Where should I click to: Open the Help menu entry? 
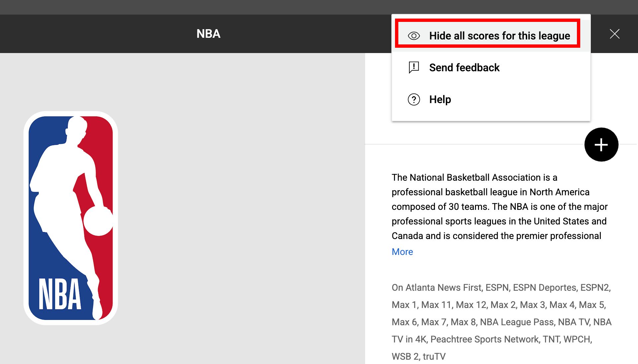491,99
